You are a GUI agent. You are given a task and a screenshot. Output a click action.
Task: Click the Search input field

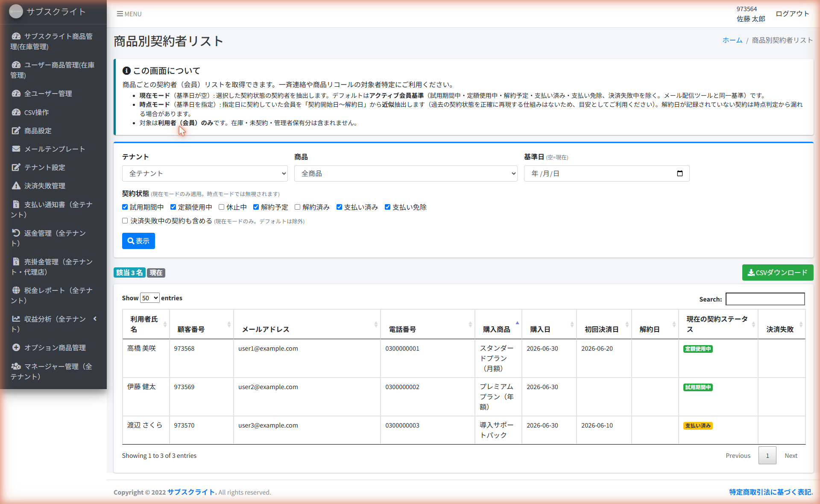[x=765, y=299]
